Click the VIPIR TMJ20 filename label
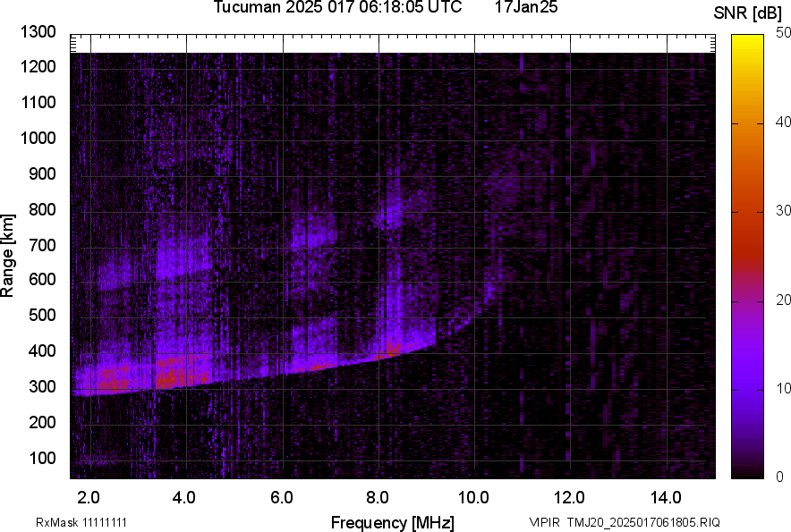The image size is (791, 532). (x=624, y=522)
